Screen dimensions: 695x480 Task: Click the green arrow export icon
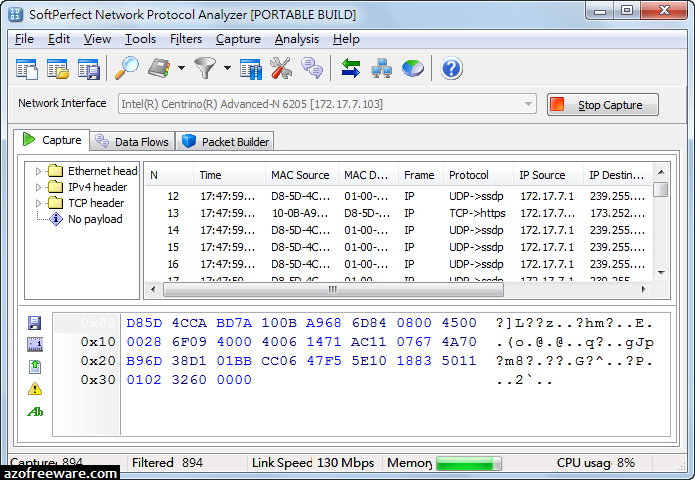point(35,367)
